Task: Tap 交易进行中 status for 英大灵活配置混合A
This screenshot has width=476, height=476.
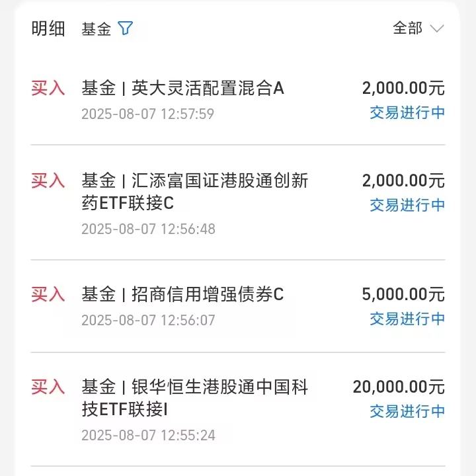Action: coord(407,112)
